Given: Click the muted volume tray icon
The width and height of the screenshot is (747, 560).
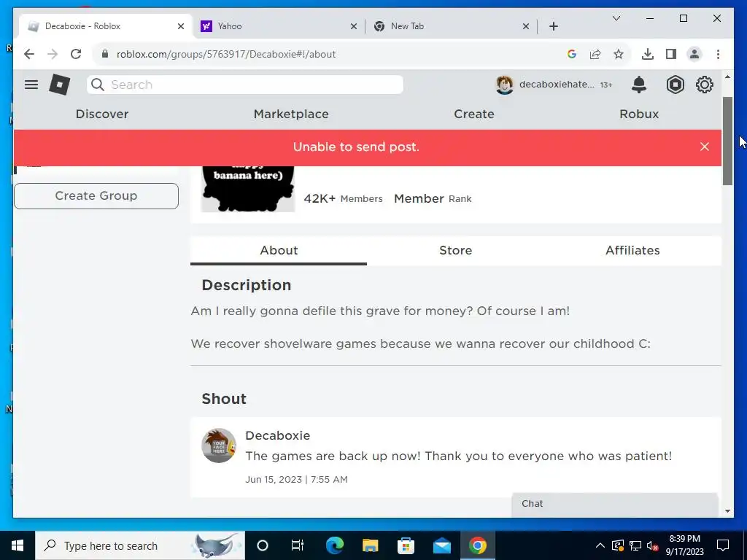Looking at the screenshot, I should coord(653,545).
